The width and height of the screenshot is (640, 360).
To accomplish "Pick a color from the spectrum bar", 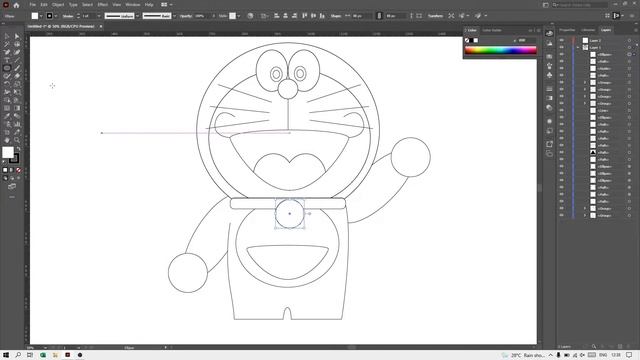I will pyautogui.click(x=500, y=50).
